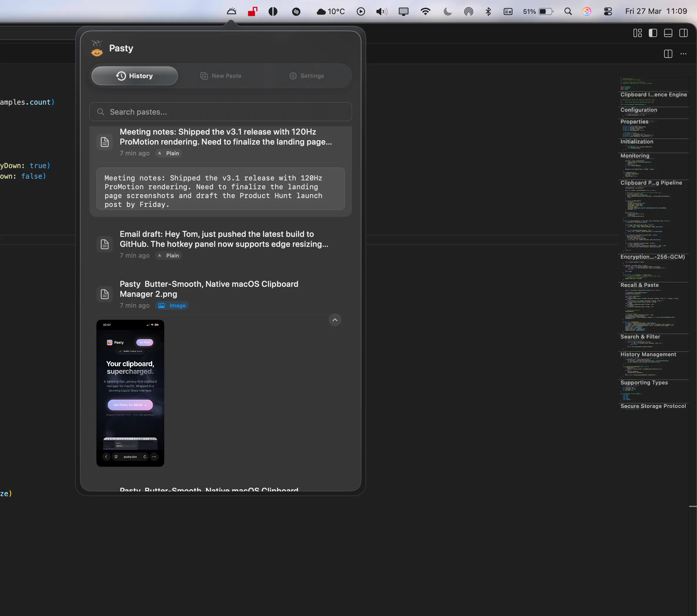
Task: Open the keyboard input source icon
Action: click(508, 11)
